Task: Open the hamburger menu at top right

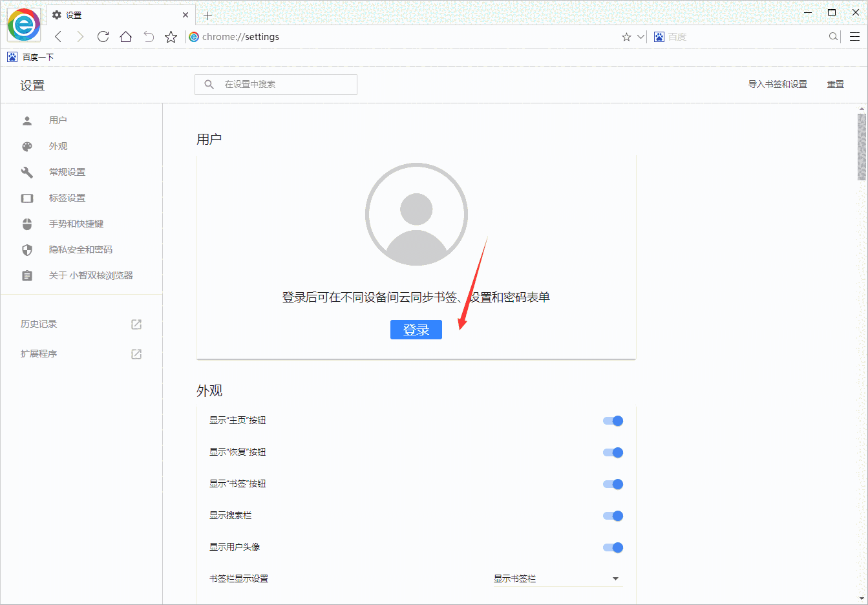Action: 854,36
